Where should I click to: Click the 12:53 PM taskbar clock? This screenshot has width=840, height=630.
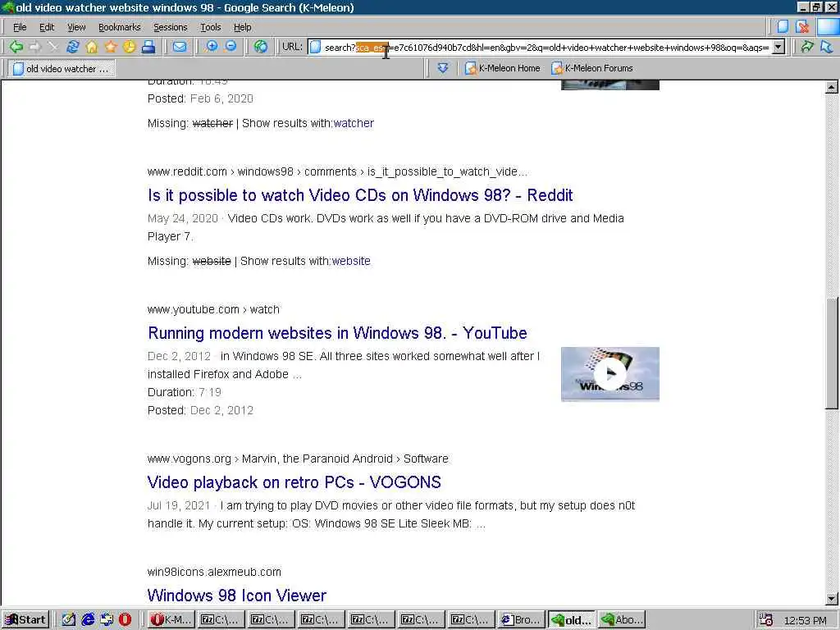click(x=806, y=620)
